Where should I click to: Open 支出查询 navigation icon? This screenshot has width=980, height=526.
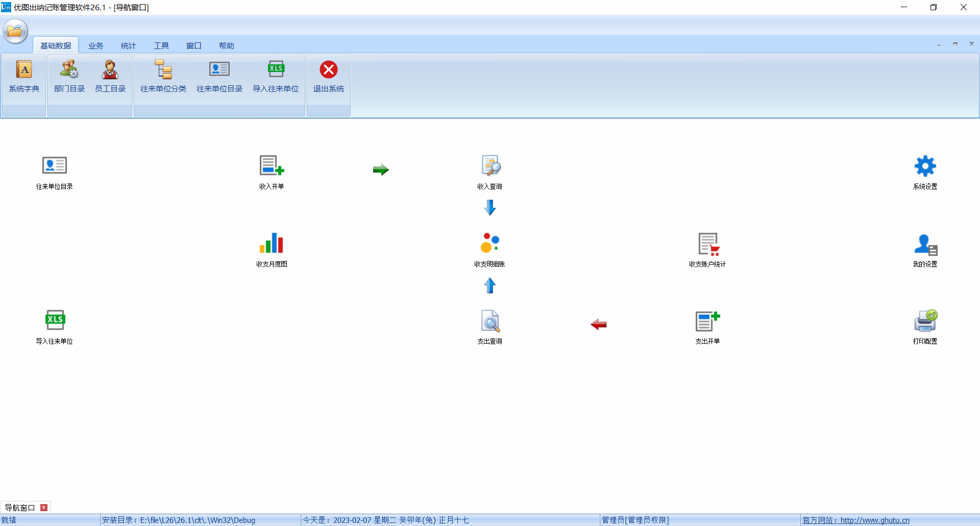click(490, 327)
